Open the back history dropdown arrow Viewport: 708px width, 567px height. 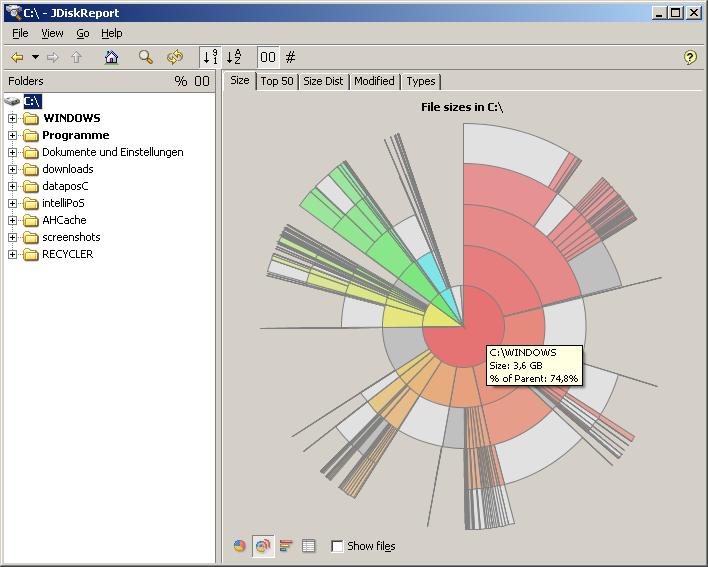click(35, 57)
